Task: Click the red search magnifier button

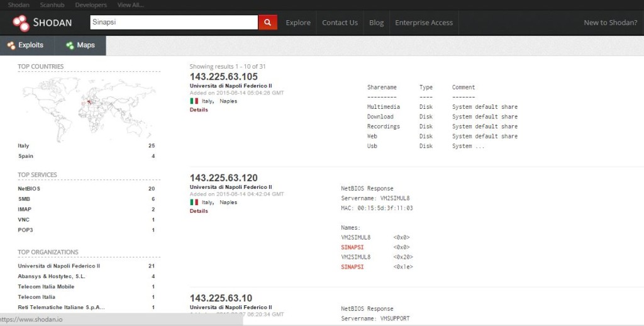Action: tap(268, 22)
